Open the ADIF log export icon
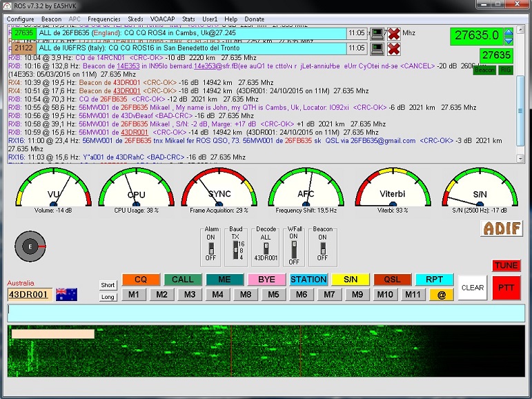Screen dimensions: 532x399 [502, 228]
